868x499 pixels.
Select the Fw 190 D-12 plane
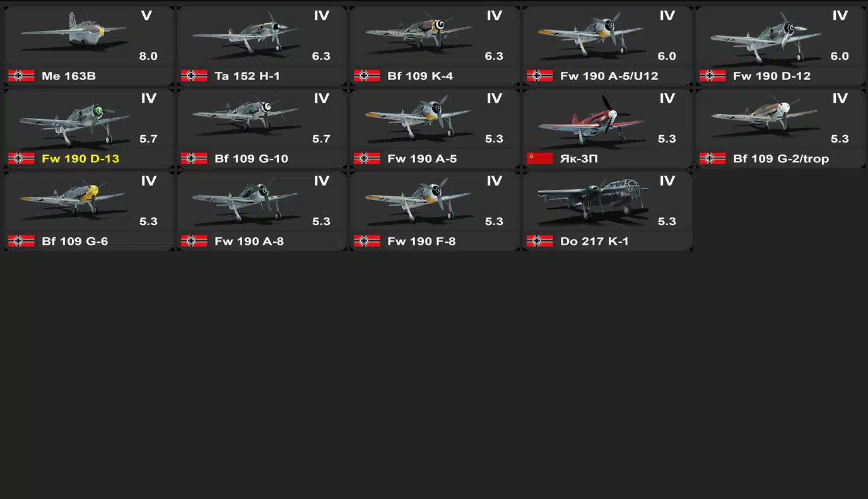click(780, 45)
